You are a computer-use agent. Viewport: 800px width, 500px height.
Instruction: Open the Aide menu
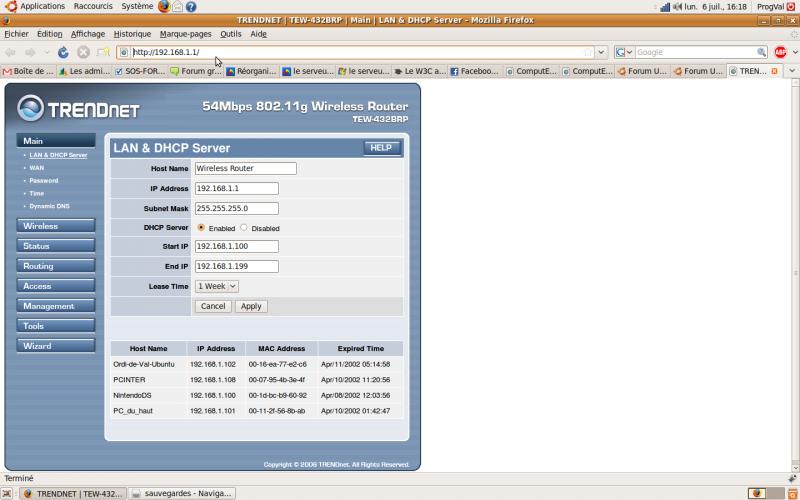coord(259,34)
